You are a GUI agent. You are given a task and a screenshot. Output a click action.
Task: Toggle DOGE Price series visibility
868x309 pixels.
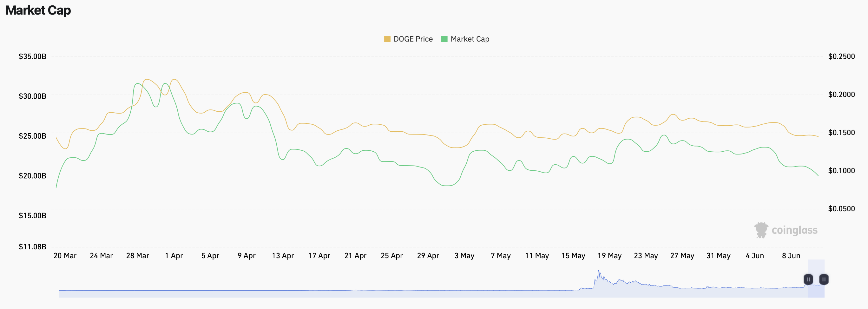point(408,39)
